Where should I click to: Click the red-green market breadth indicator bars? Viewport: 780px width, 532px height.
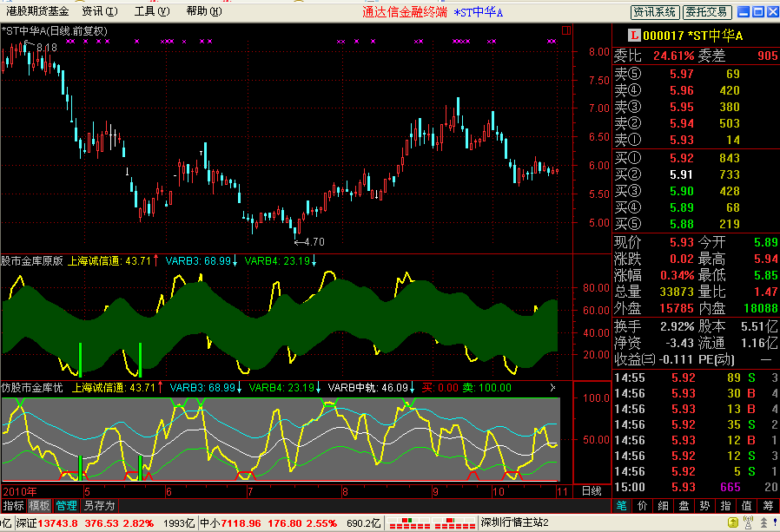[x=432, y=523]
